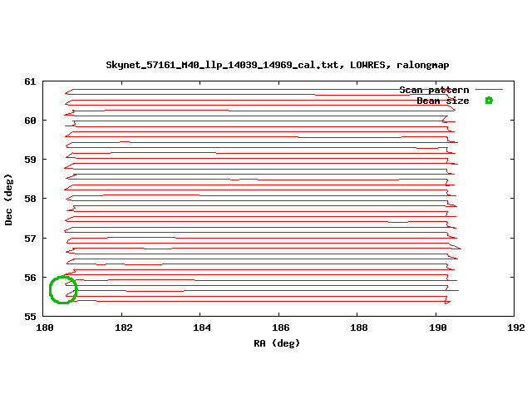This screenshot has width=532, height=399.
Task: Click the plot title Skynet_57161_M40 text
Action: point(277,65)
